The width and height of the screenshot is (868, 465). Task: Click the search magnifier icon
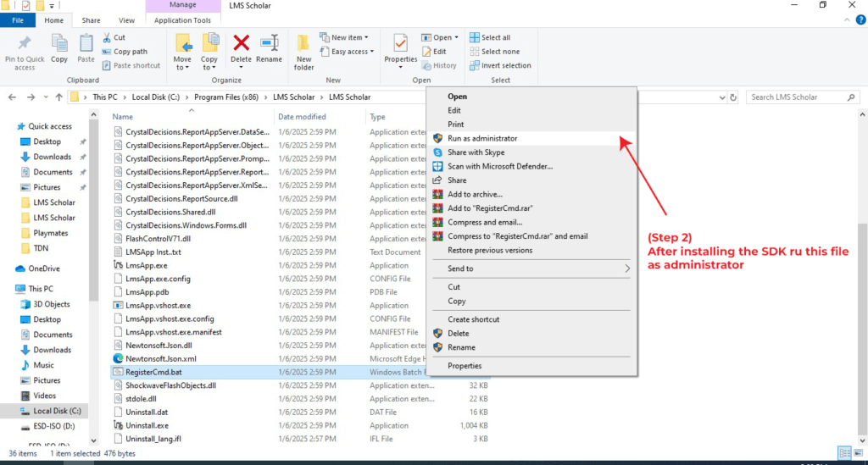(851, 97)
